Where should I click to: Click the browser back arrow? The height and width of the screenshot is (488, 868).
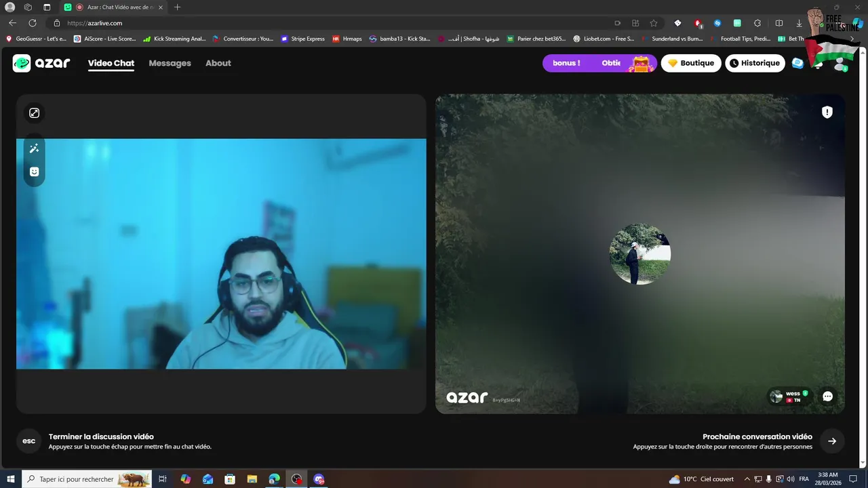tap(12, 23)
